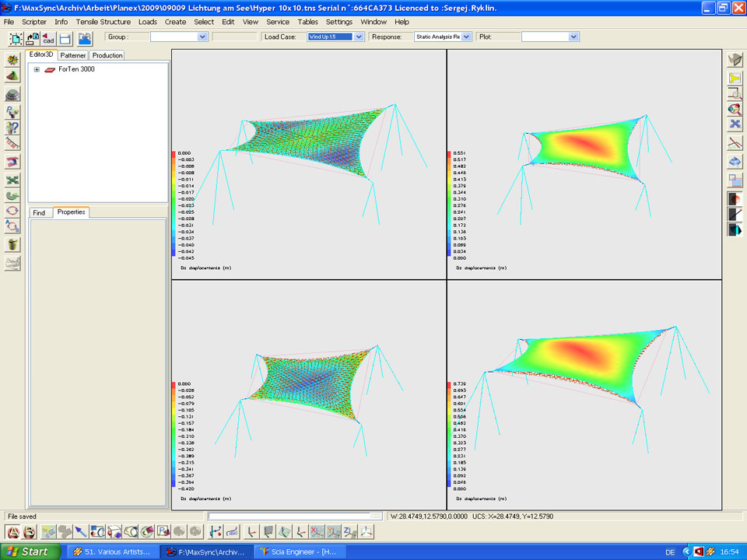
Task: Switch to the Find tab
Action: 39,212
